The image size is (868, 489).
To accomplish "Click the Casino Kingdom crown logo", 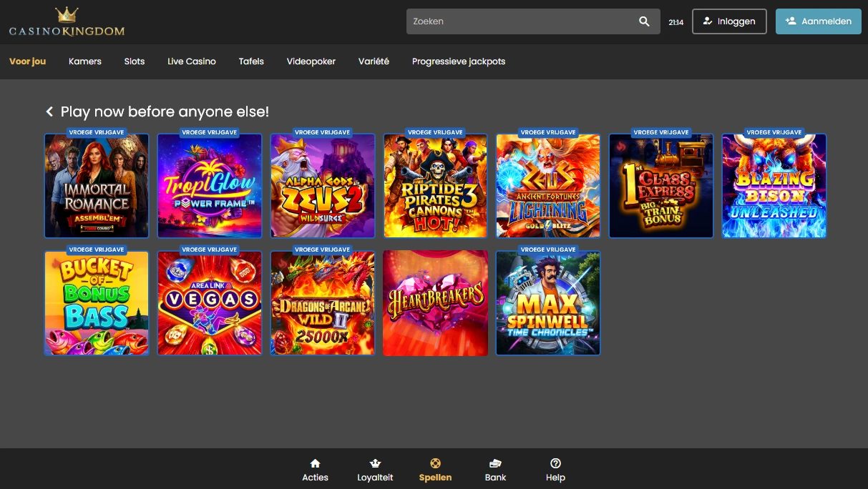I will pos(67,22).
